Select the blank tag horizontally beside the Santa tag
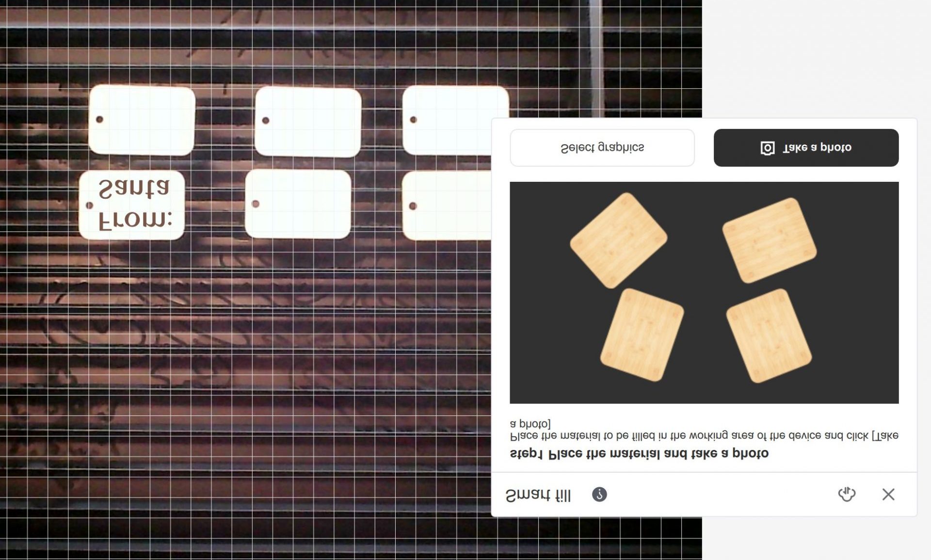This screenshot has height=560, width=931. [x=298, y=205]
